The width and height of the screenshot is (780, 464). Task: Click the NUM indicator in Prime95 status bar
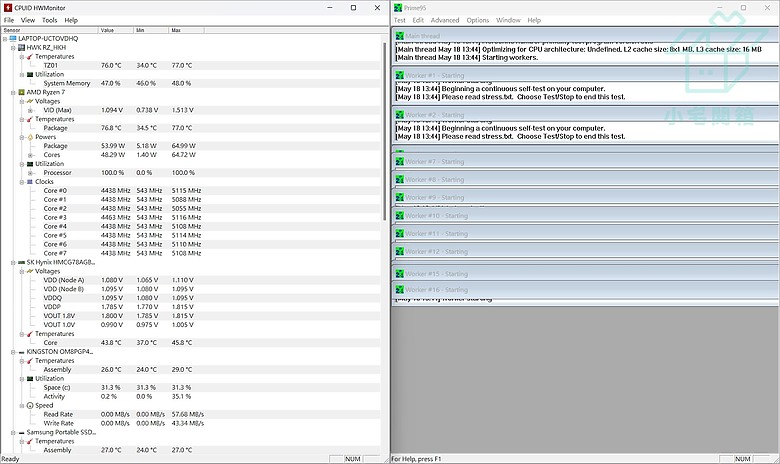tap(743, 459)
